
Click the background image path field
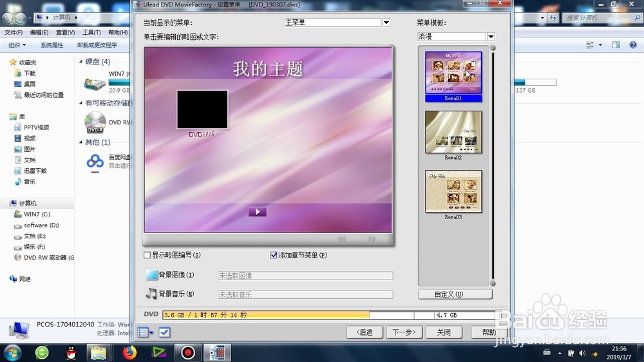(x=305, y=276)
